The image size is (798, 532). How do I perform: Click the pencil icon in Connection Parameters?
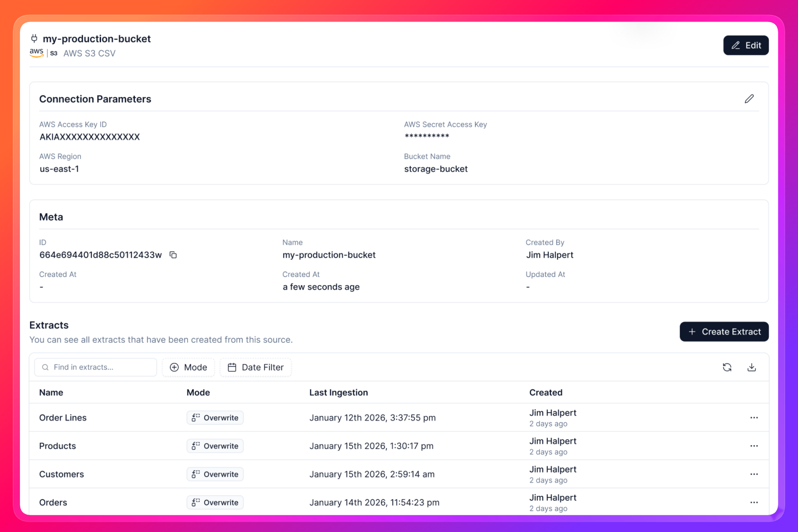click(749, 99)
